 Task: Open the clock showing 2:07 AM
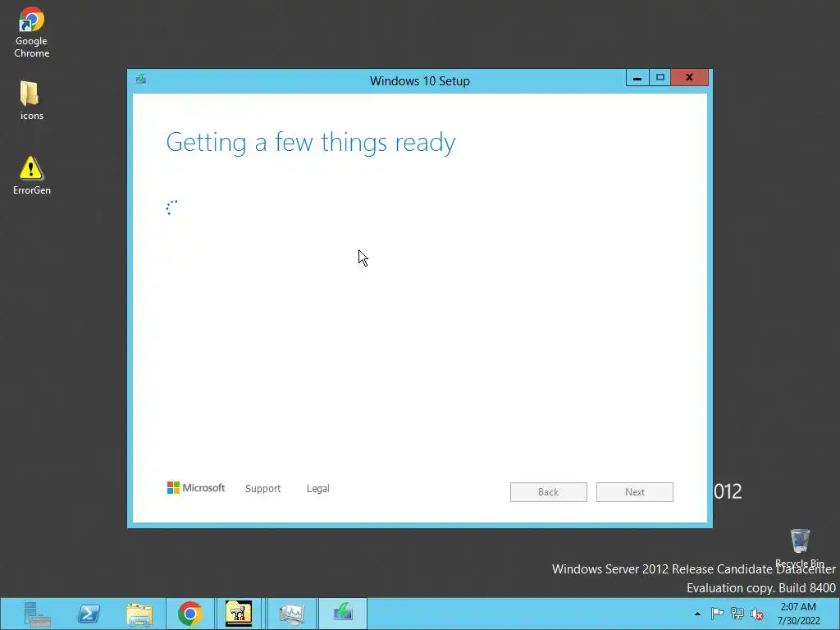click(x=798, y=614)
